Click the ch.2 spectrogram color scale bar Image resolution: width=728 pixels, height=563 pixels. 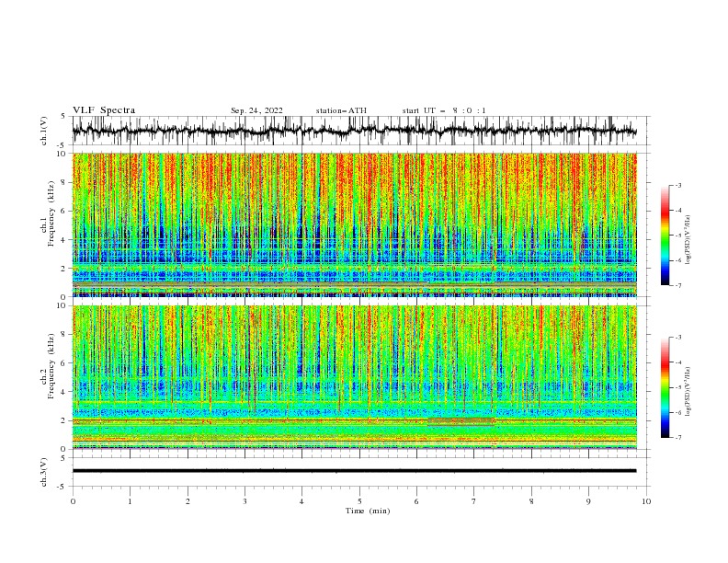tap(665, 387)
